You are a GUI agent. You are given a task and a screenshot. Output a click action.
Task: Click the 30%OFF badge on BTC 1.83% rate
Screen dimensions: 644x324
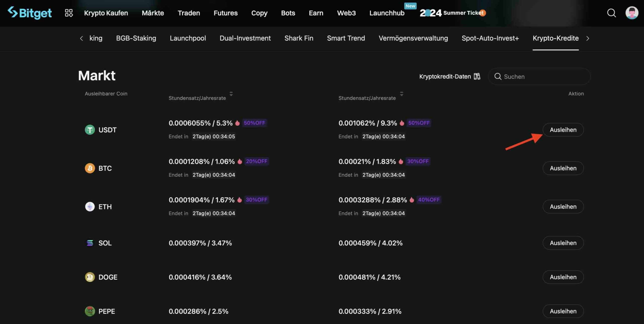[418, 161]
